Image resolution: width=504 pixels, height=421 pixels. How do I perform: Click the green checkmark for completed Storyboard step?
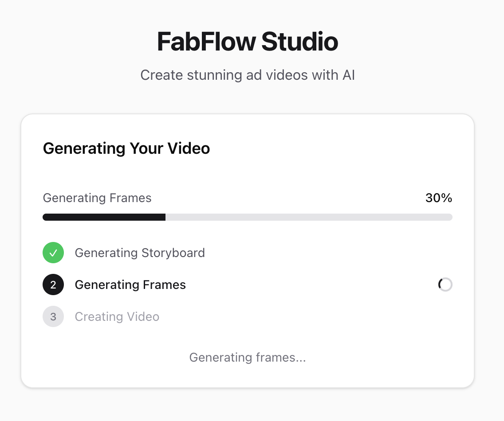coord(53,253)
